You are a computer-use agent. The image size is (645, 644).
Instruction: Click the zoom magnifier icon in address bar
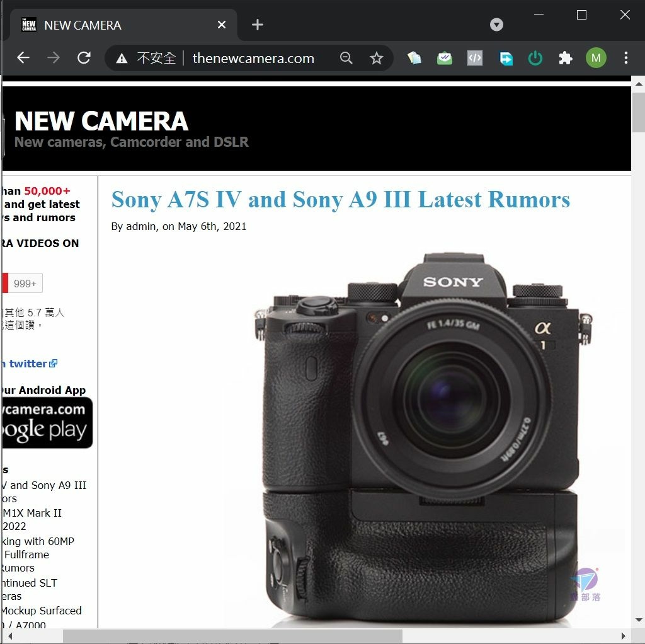click(x=346, y=58)
